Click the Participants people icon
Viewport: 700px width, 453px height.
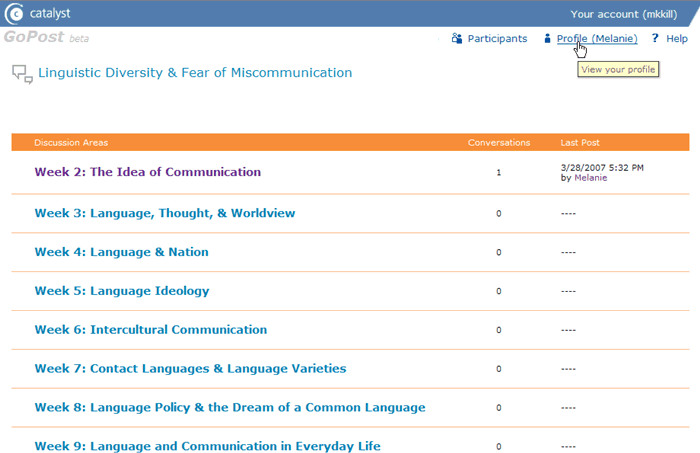pos(457,39)
